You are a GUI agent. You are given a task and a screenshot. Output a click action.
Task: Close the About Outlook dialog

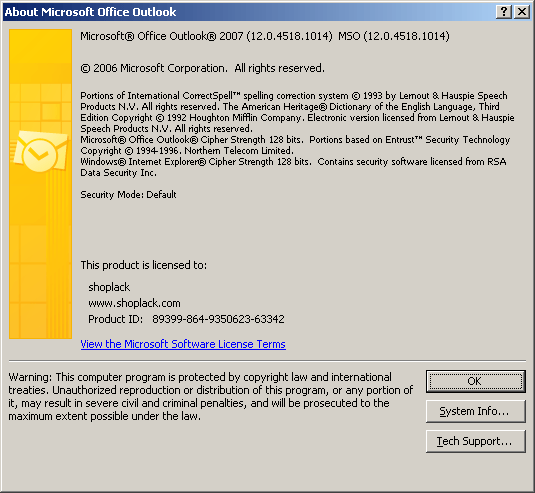(522, 12)
